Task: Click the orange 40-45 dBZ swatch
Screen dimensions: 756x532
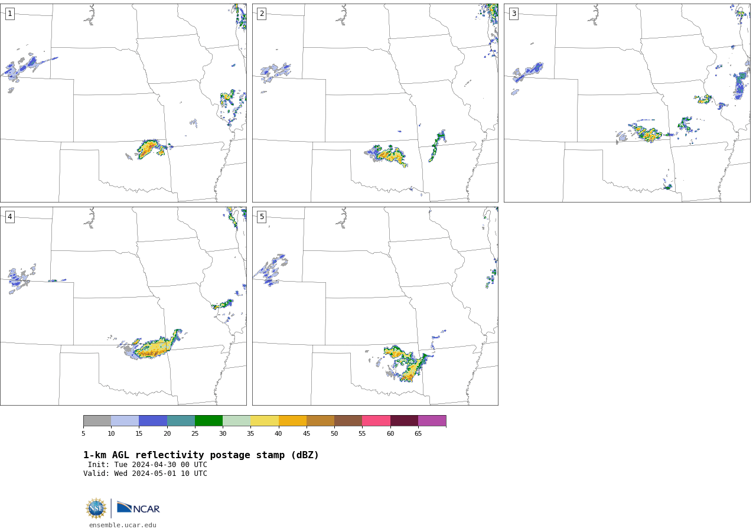Action: [x=292, y=421]
